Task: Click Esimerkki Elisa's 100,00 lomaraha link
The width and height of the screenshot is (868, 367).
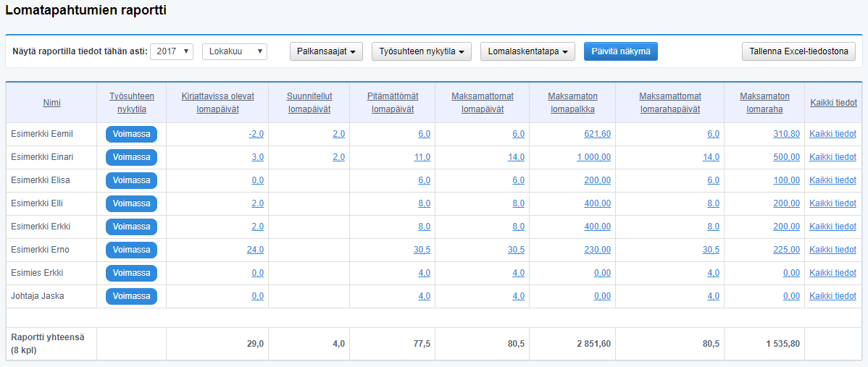Action: pyautogui.click(x=786, y=180)
